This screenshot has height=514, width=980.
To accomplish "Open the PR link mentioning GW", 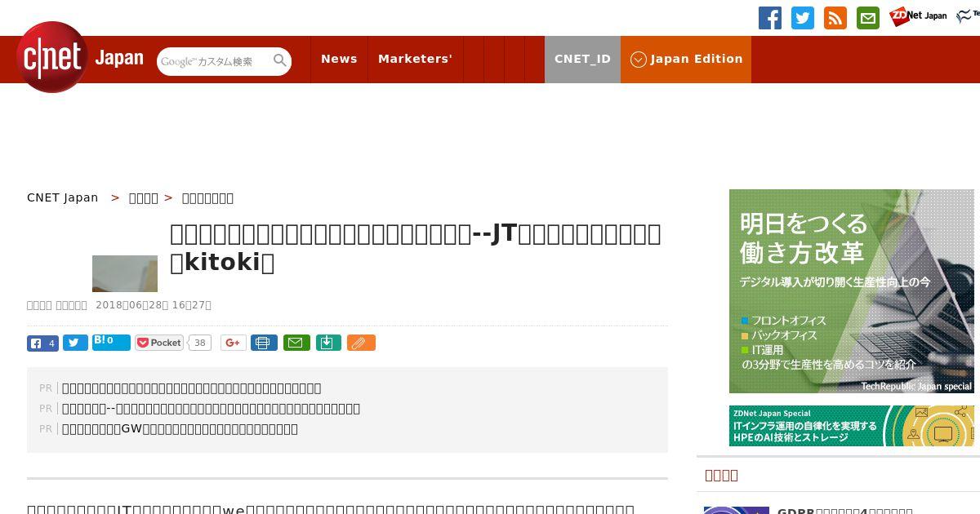I will (x=180, y=429).
